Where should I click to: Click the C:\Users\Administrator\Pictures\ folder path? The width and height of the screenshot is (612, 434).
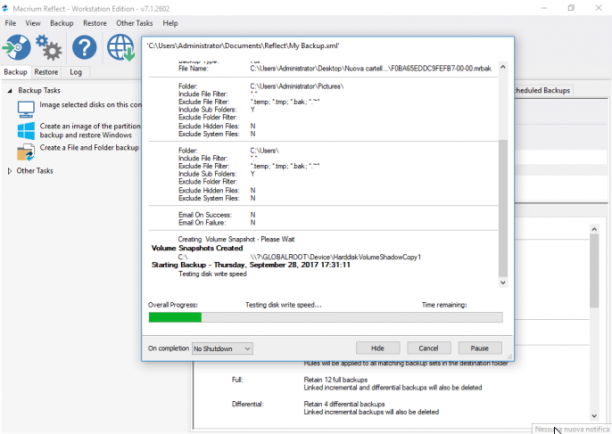pos(297,86)
